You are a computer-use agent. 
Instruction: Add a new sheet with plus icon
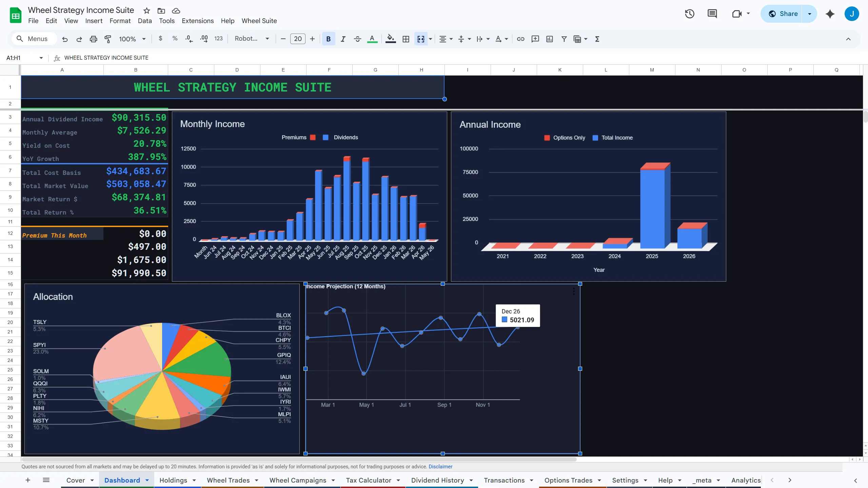point(28,480)
